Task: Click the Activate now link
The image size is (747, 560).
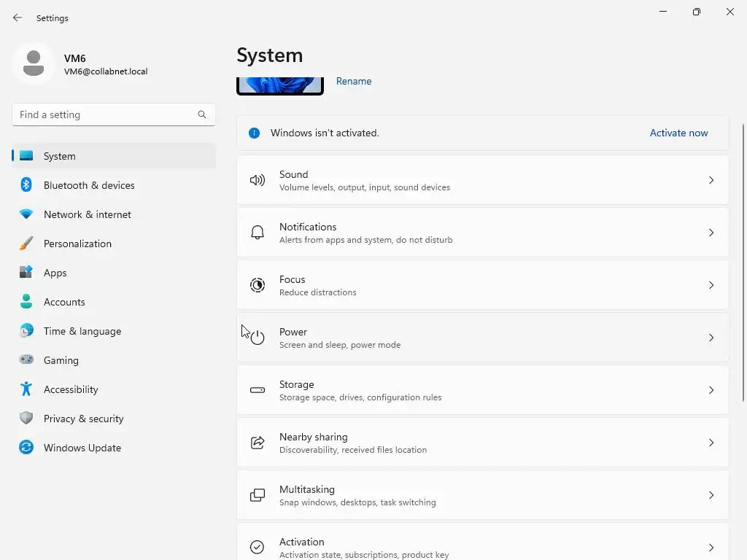Action: click(678, 133)
